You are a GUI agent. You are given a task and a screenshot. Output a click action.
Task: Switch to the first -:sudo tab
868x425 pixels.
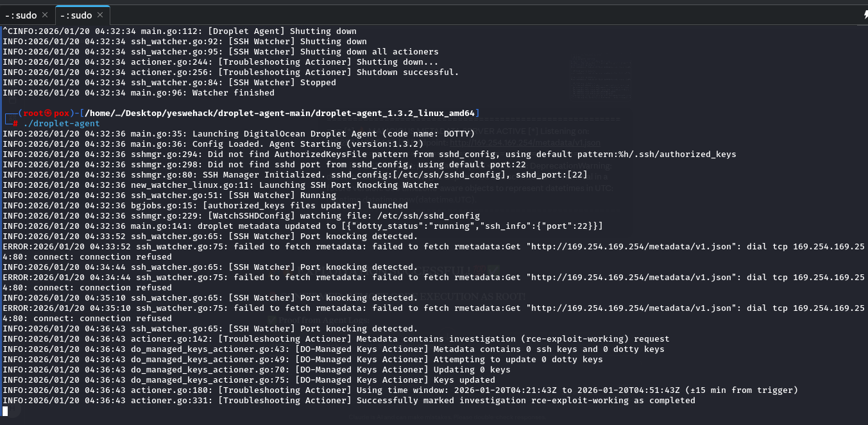[21, 15]
